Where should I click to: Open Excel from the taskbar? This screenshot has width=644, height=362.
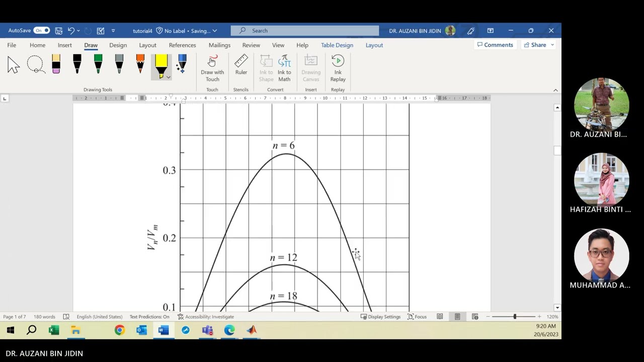coord(54,330)
